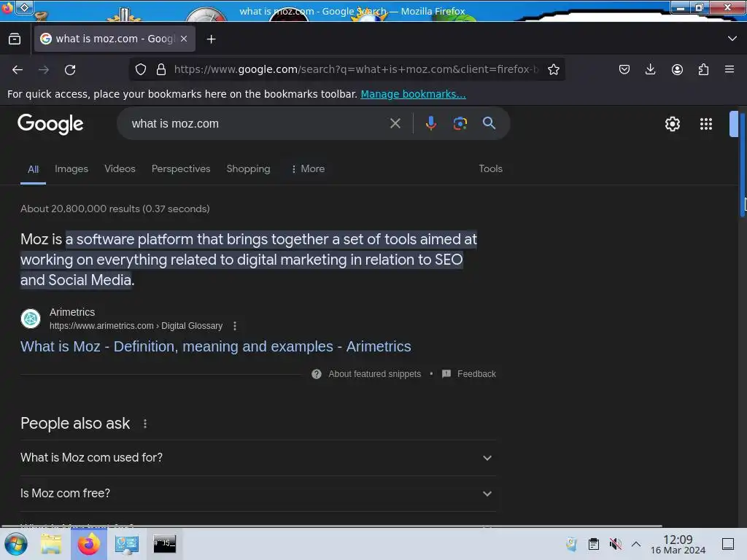Viewport: 747px width, 560px height.
Task: Reload the current page
Action: [x=70, y=69]
